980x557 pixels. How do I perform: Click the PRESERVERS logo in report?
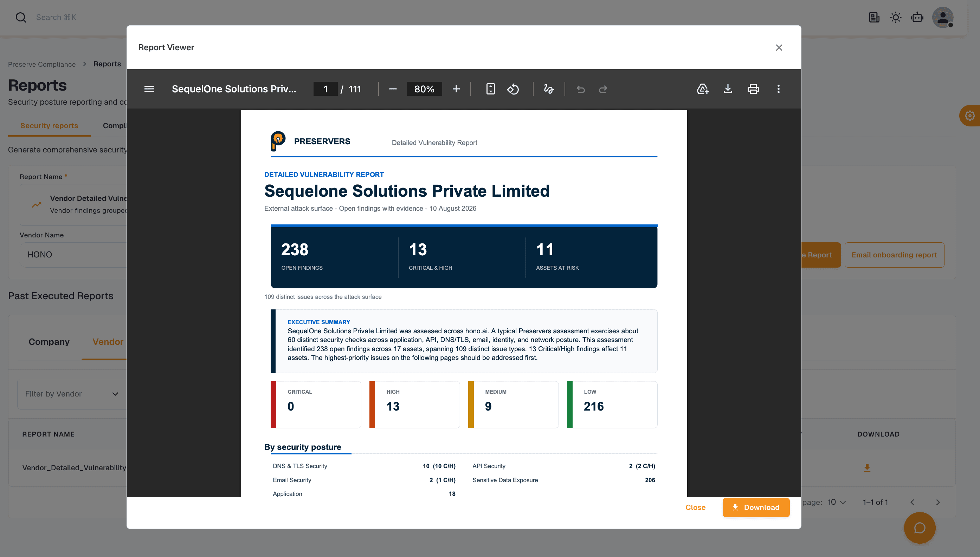(x=310, y=141)
